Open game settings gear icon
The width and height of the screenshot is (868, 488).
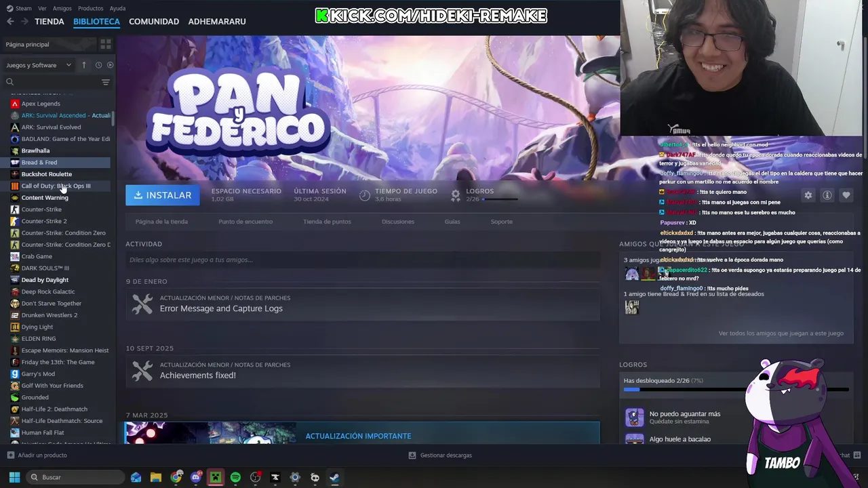808,195
